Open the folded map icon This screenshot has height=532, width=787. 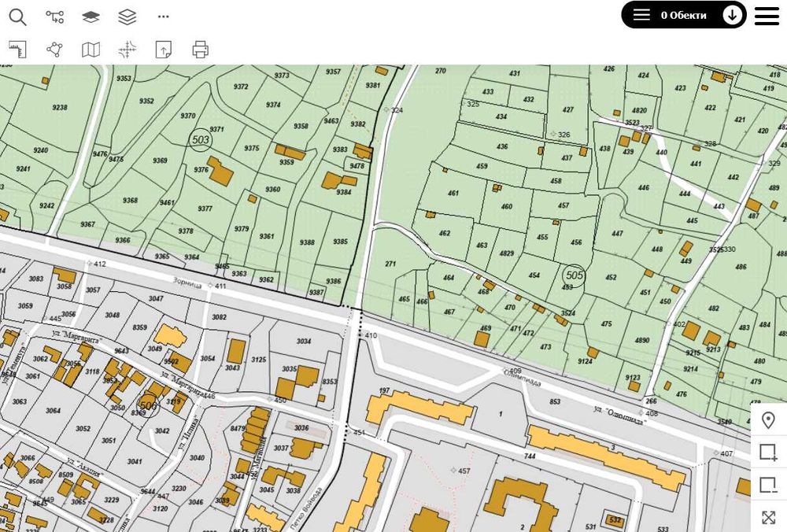(x=91, y=50)
